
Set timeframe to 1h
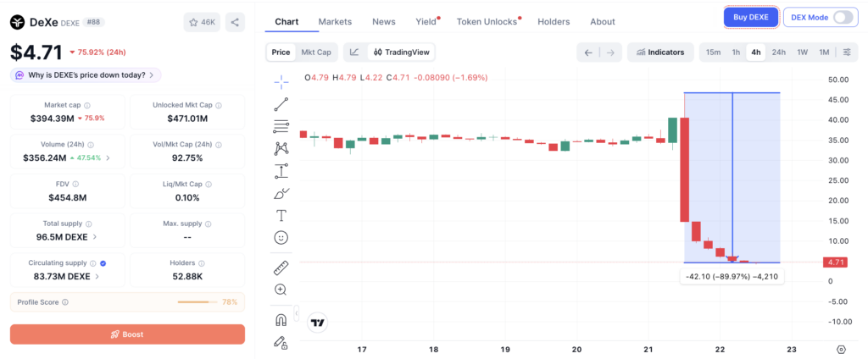pyautogui.click(x=736, y=52)
